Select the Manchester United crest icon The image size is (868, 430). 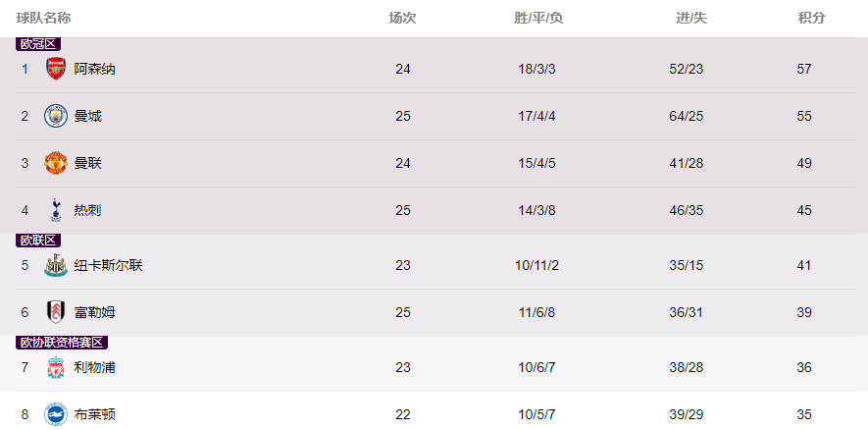coord(56,163)
